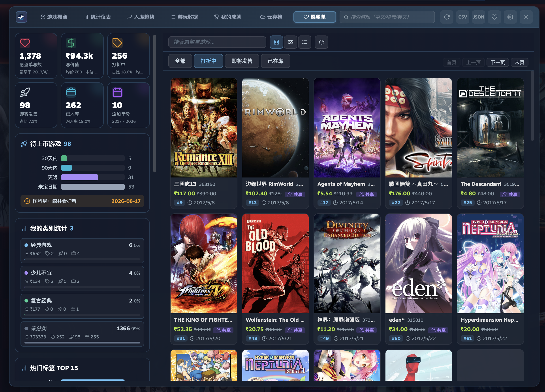
Task: Click the bar chart icon beside 我的类别统计
Action: [x=24, y=229]
